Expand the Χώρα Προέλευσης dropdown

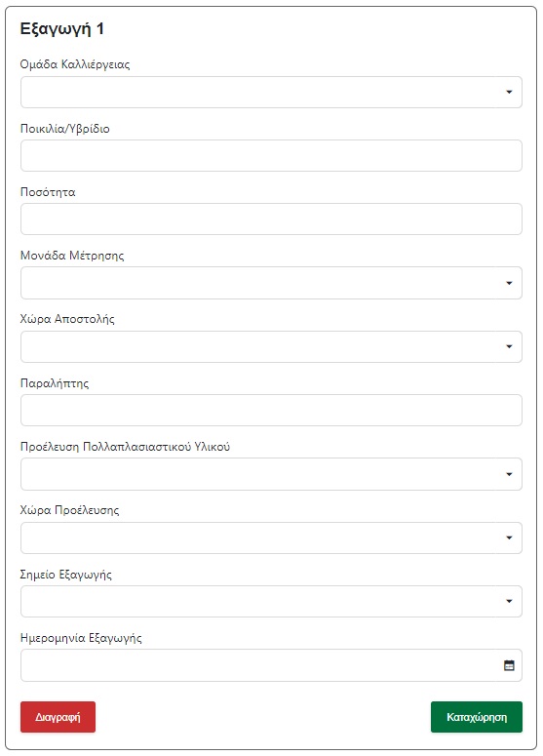coord(271,537)
